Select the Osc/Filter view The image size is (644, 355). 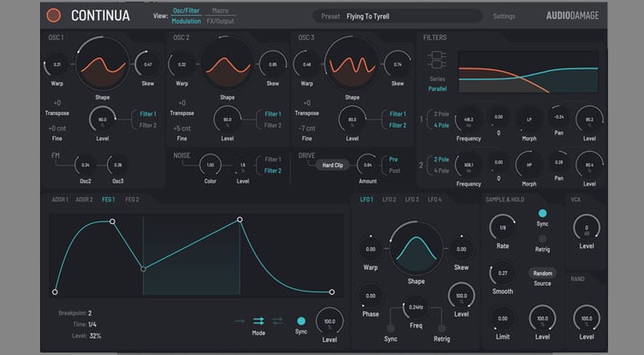[x=186, y=11]
